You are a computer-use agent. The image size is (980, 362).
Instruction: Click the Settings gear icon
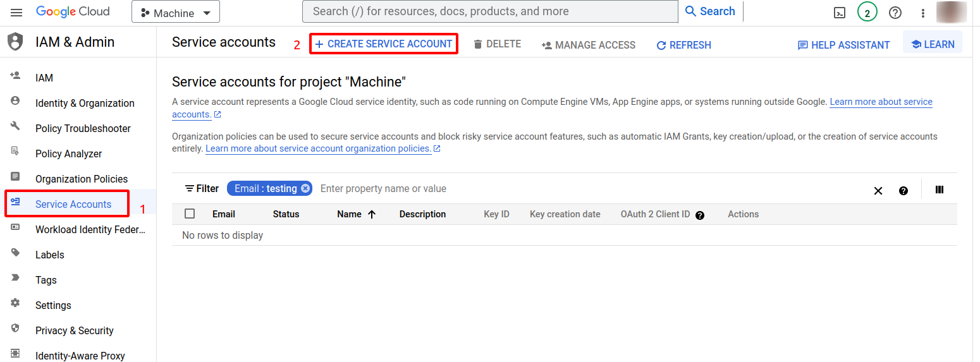click(15, 303)
